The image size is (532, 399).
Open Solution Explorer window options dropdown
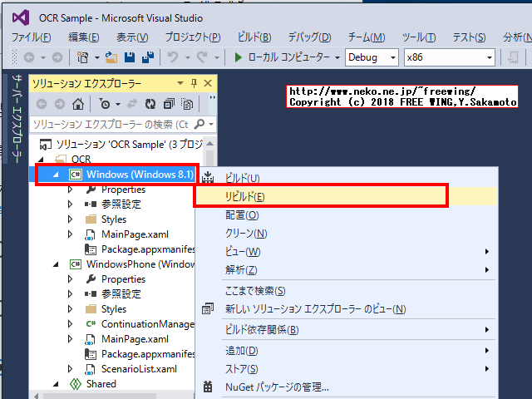point(180,83)
